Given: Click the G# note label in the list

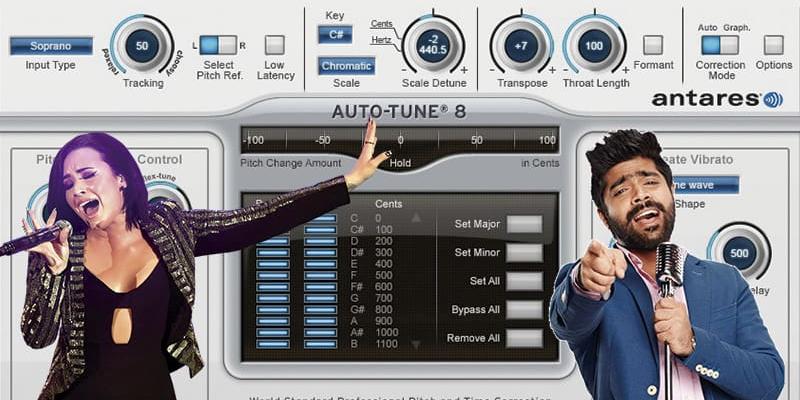Looking at the screenshot, I should click(357, 309).
